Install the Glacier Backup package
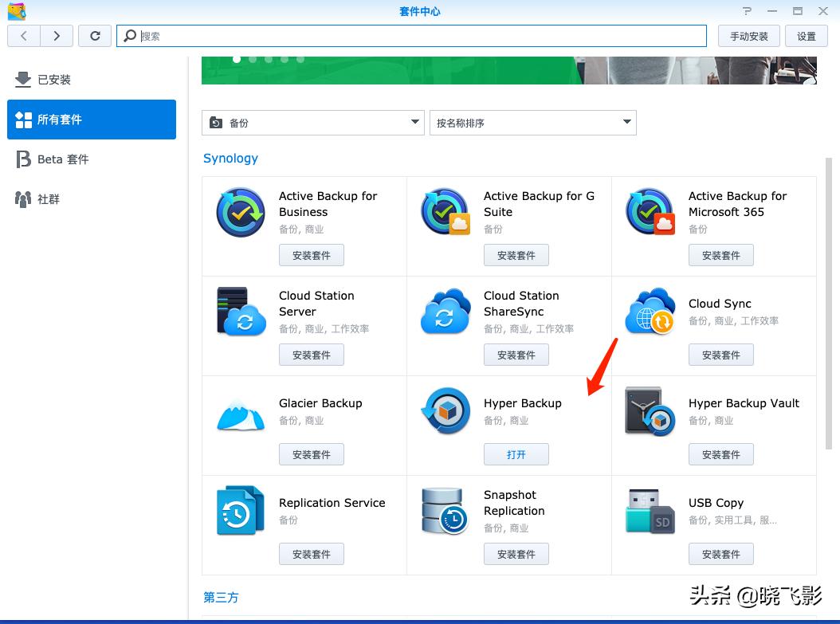Viewport: 840px width, 624px height. coord(312,454)
